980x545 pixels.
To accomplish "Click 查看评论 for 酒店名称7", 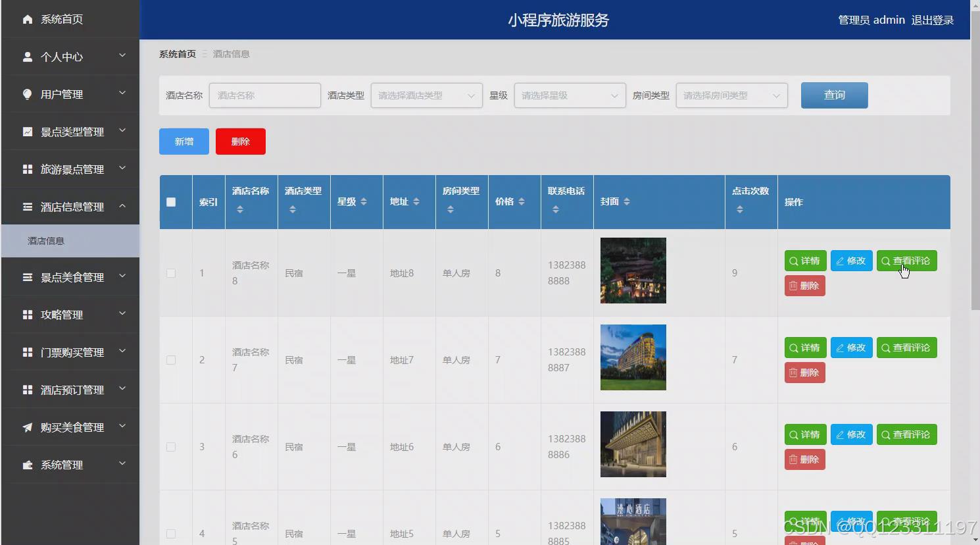I will (906, 348).
